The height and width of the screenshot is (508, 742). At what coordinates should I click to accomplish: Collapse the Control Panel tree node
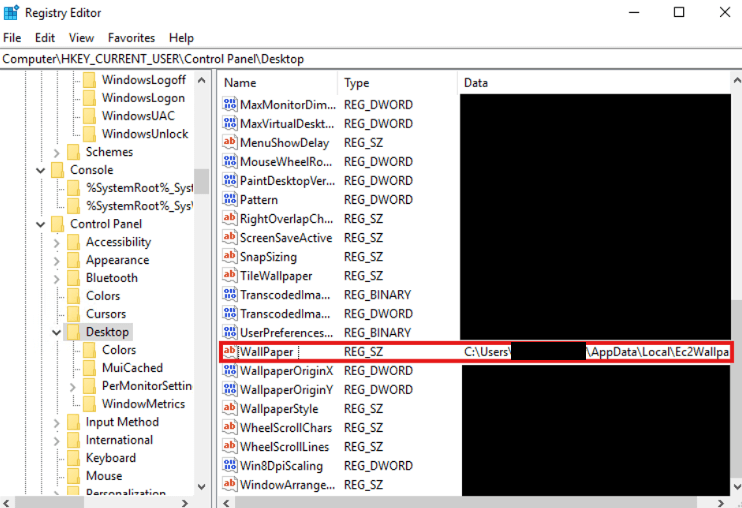click(41, 224)
